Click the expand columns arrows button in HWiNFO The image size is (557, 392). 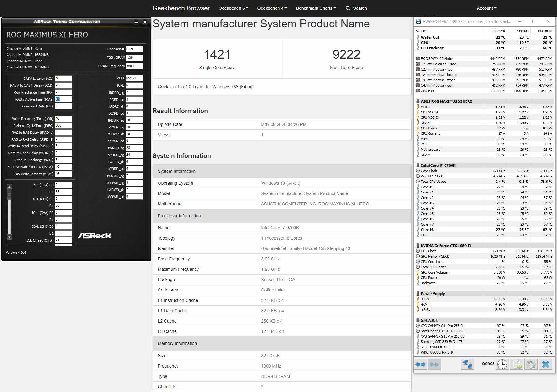click(x=420, y=364)
